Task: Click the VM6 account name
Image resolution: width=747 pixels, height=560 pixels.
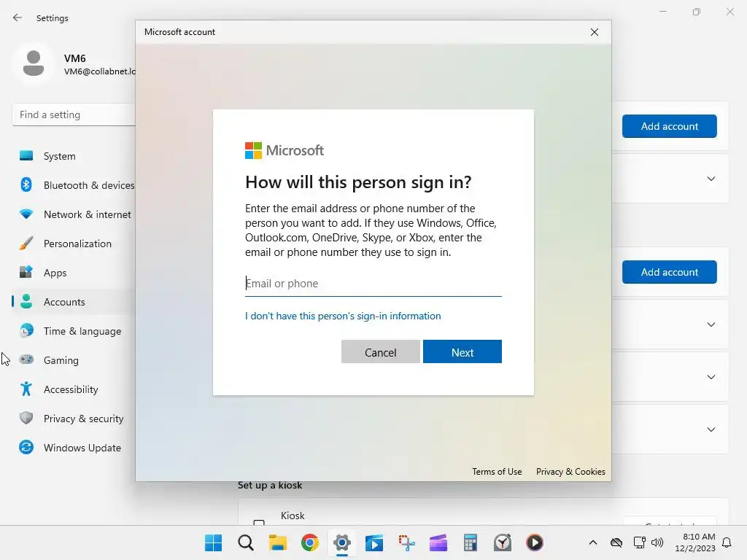Action: (x=75, y=58)
